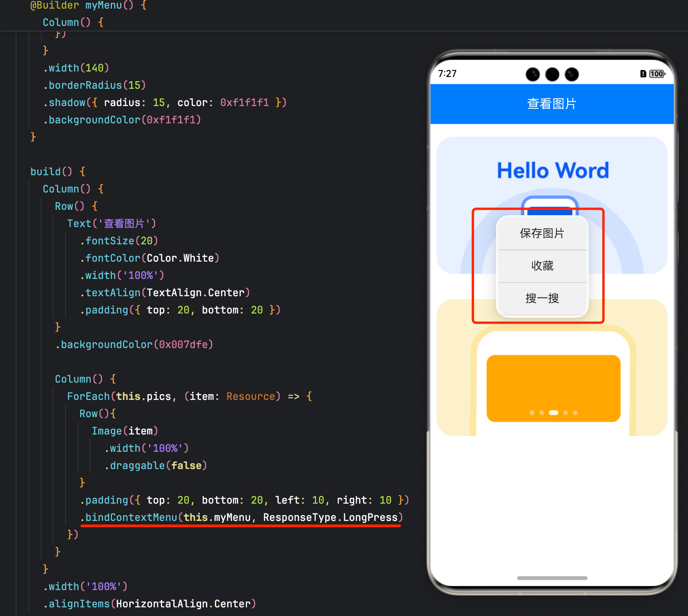
Task: Click the .backgroundColor(0x007dfe) line
Action: (134, 345)
